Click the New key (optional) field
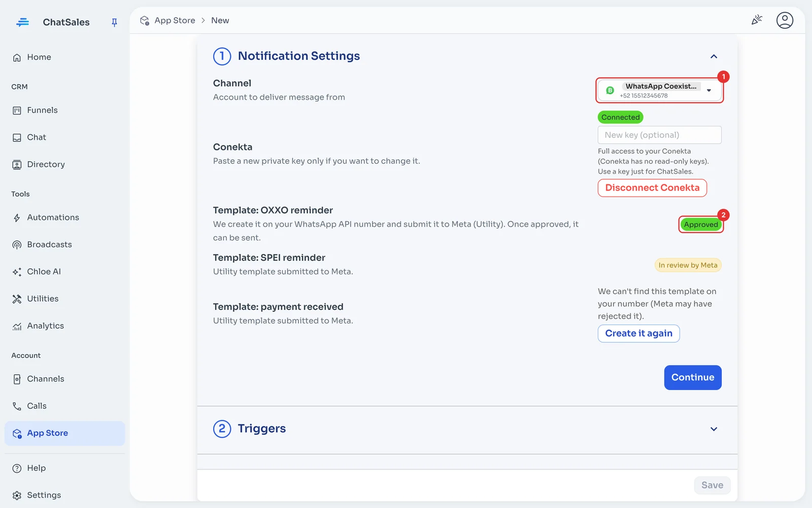812x508 pixels. [x=659, y=135]
